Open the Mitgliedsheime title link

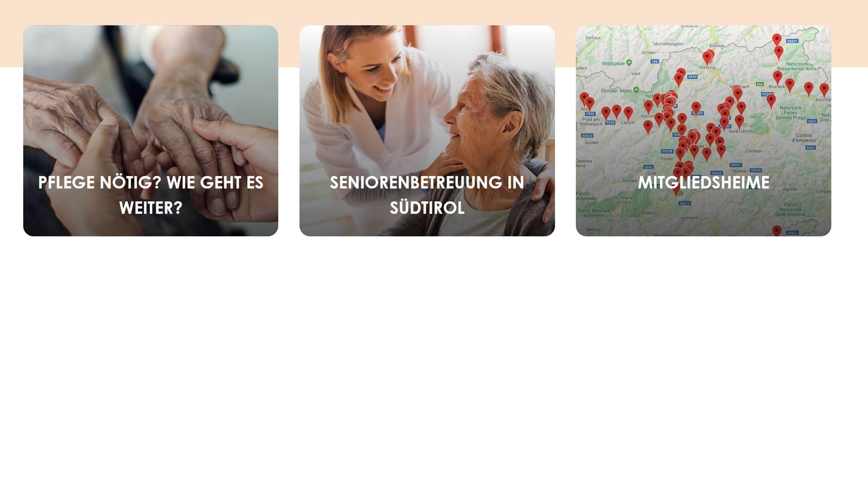703,183
